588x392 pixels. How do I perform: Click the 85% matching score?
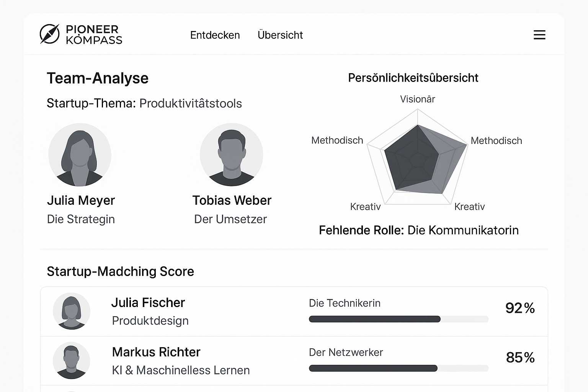[520, 358]
